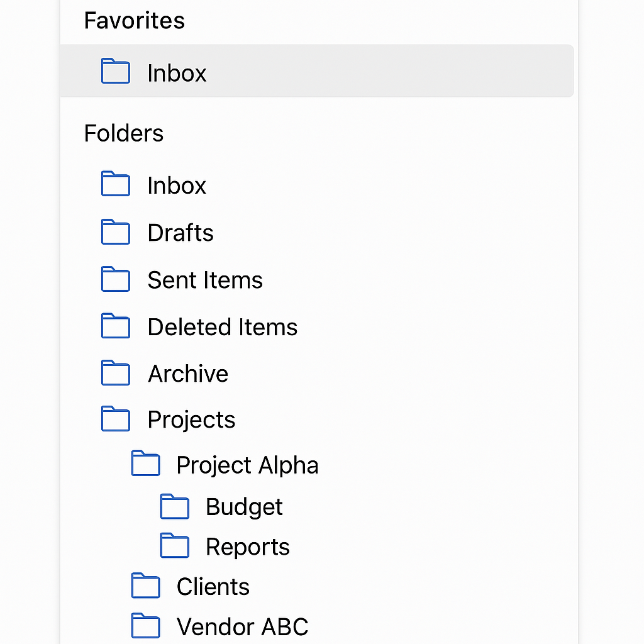Click the Reports folder icon
The width and height of the screenshot is (644, 644).
coord(175,546)
